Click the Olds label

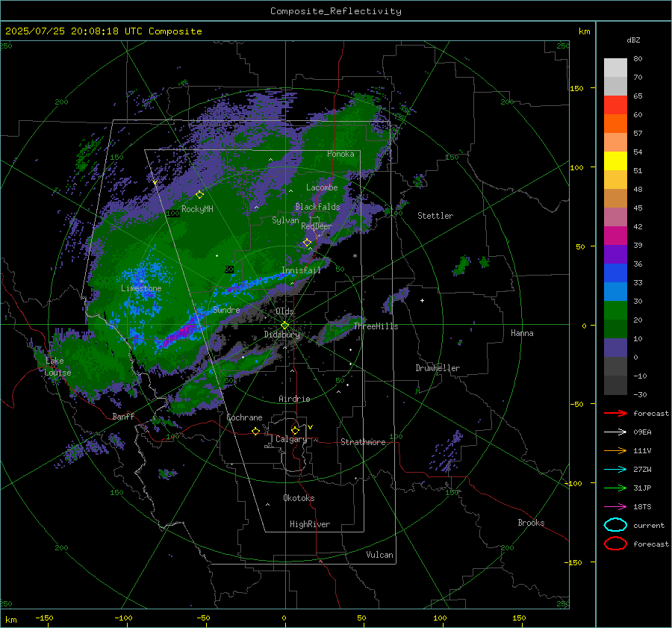click(x=284, y=311)
